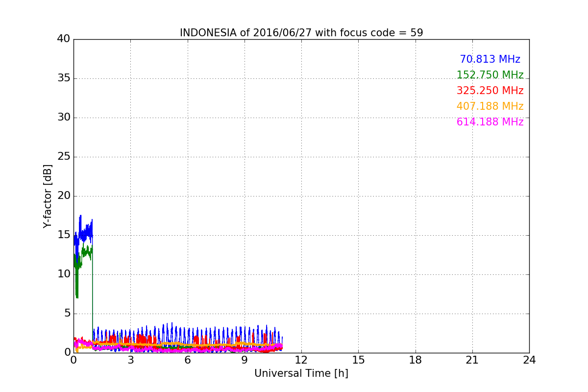Click the x-axis tick label 12
Viewport: 588px width, 392px height.
pyautogui.click(x=301, y=360)
